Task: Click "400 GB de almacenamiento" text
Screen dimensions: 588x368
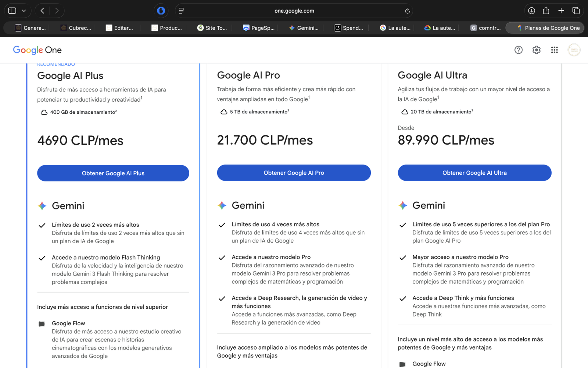Action: click(83, 112)
